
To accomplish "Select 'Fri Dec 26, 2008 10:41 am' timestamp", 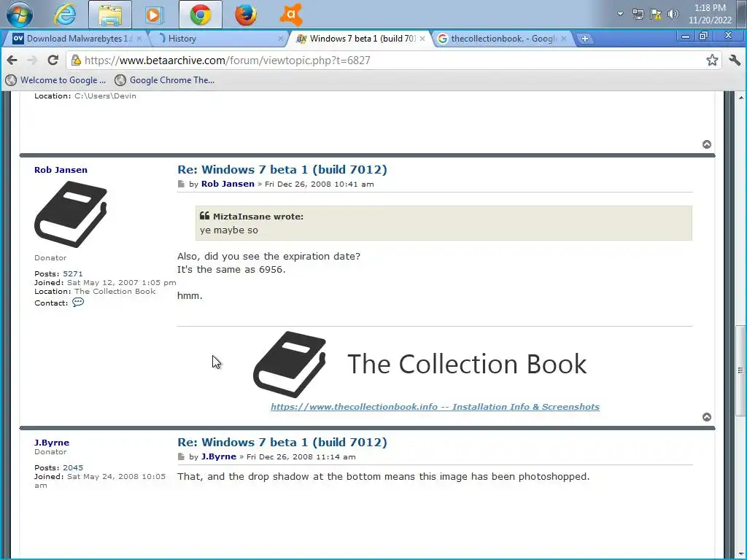I will [320, 184].
